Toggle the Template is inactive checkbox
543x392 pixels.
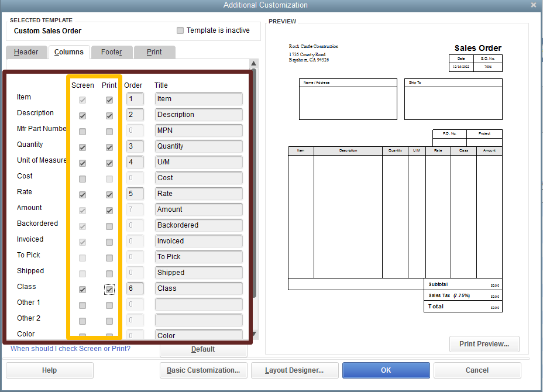(180, 30)
